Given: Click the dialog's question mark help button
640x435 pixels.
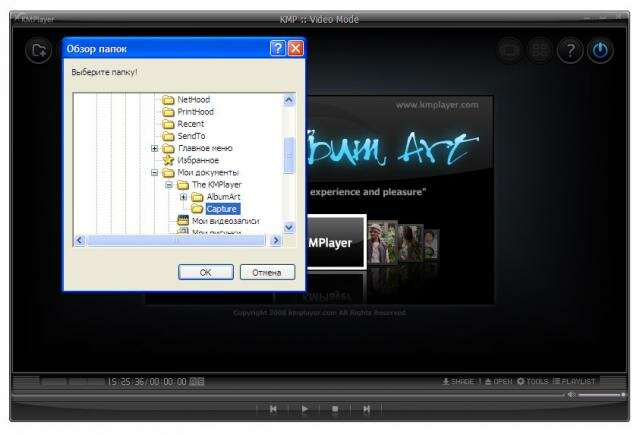Looking at the screenshot, I should (x=278, y=48).
